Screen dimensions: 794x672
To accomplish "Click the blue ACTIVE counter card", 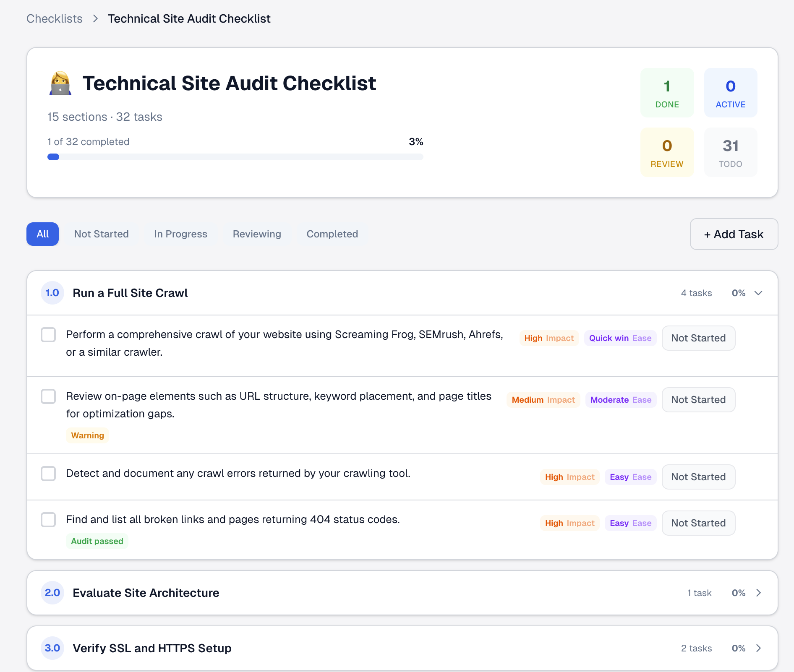I will tap(730, 92).
